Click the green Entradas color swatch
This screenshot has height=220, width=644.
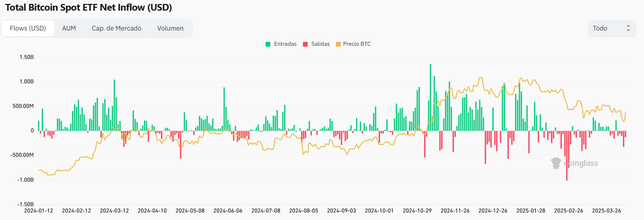coord(268,44)
